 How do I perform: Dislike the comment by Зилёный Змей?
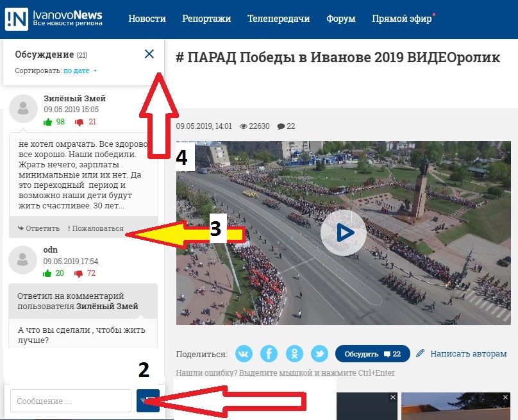pos(79,122)
